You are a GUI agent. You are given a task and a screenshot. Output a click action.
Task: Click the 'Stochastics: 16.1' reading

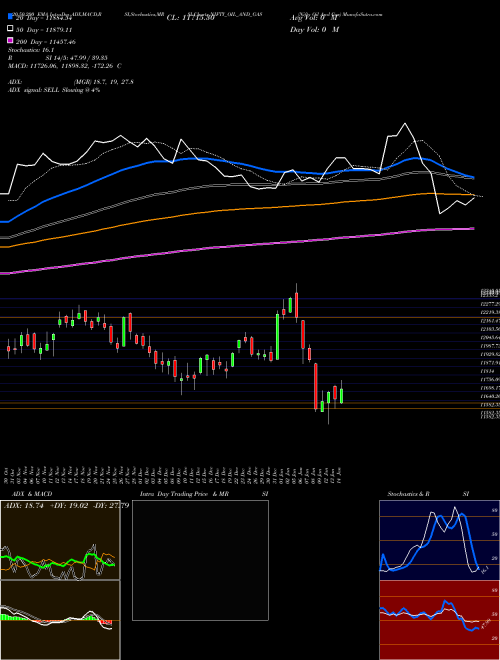(x=31, y=50)
